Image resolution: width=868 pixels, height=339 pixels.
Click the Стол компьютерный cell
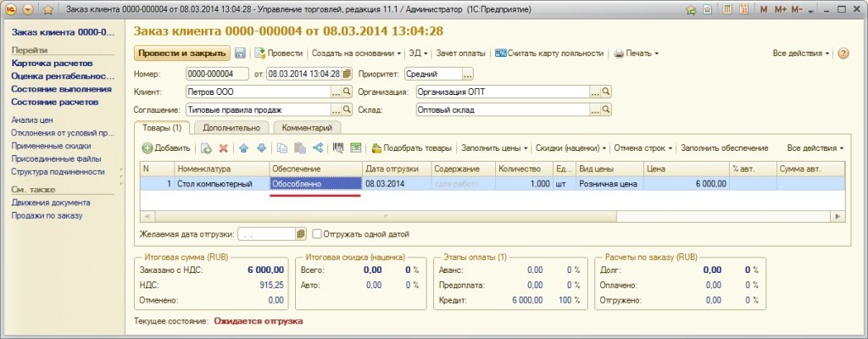(x=221, y=184)
